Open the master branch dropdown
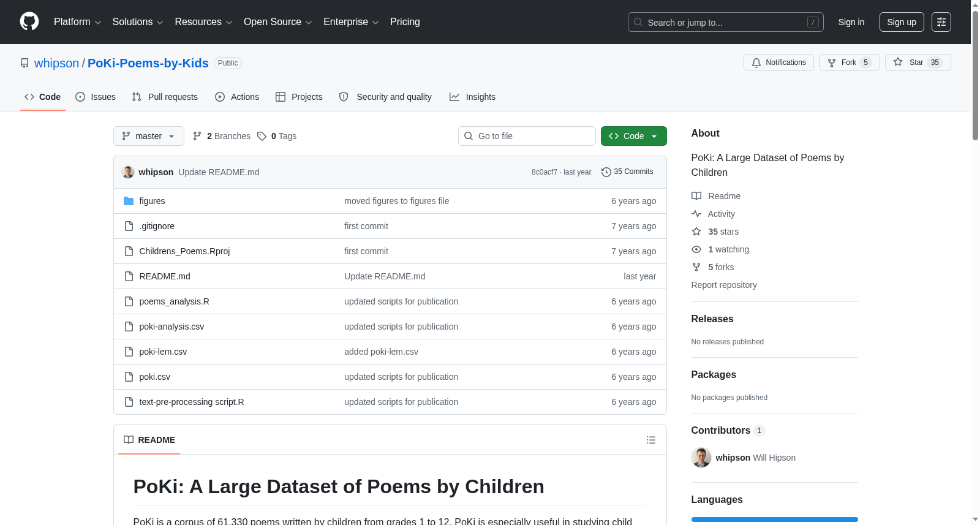The height and width of the screenshot is (525, 980). click(x=149, y=136)
